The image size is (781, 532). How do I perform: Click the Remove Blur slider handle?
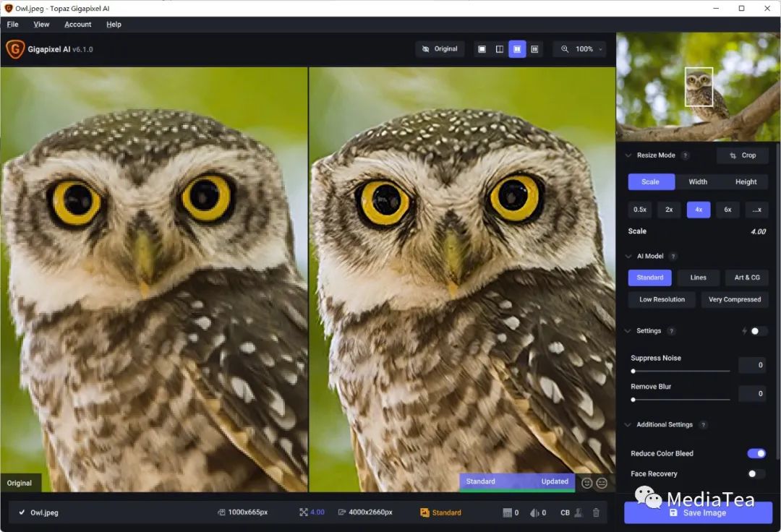tap(633, 400)
